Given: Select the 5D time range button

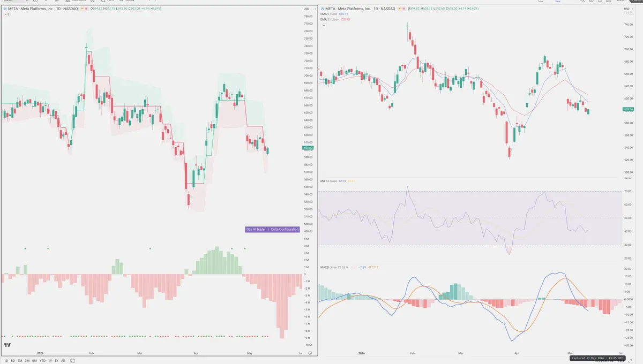Looking at the screenshot, I should 13,360.
